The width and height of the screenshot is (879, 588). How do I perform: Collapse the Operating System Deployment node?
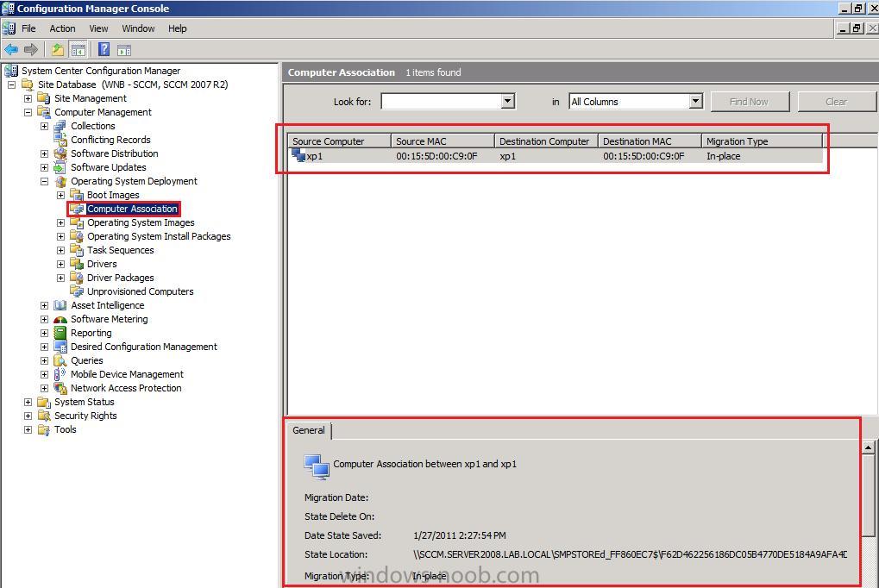pos(44,182)
